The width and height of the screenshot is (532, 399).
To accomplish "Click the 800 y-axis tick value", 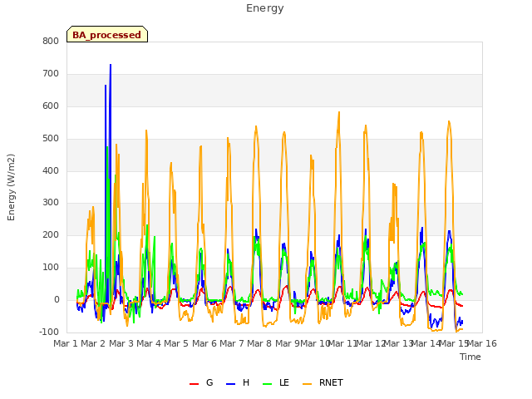I will point(51,41).
